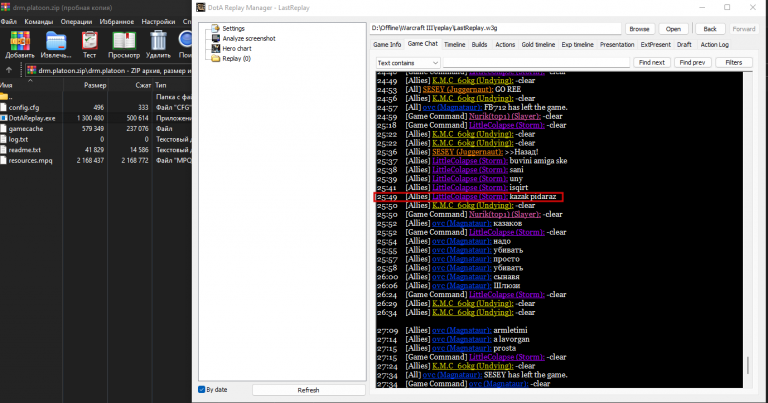Click the Filters button
The width and height of the screenshot is (768, 403).
tap(734, 63)
